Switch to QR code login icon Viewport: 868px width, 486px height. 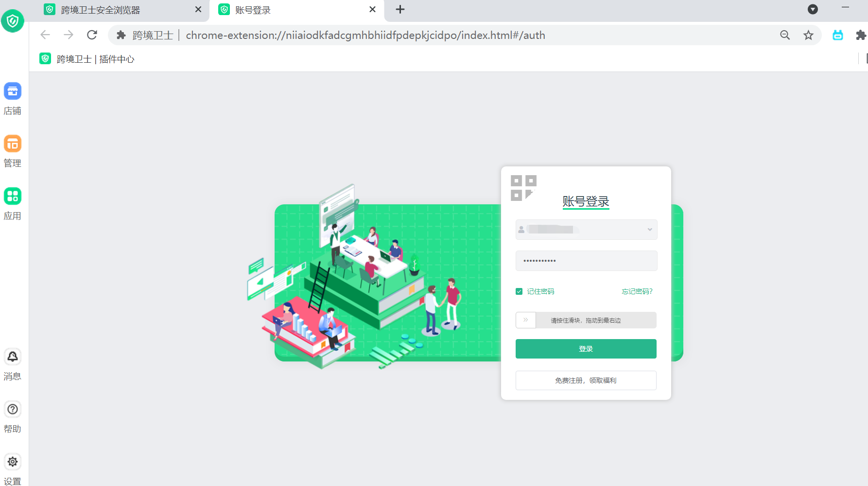(523, 188)
